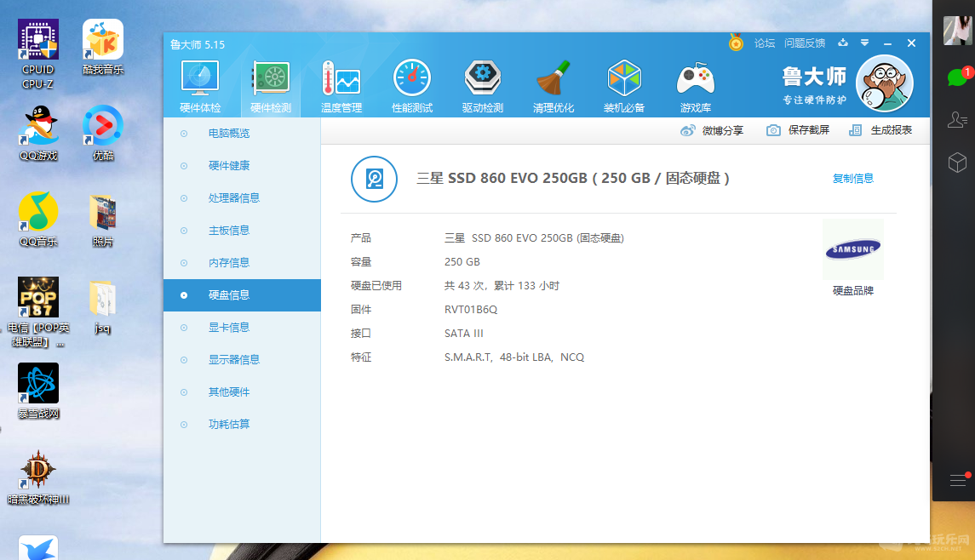Open the QQ游戏 desktop shortcut
The height and width of the screenshot is (560, 975).
38,133
